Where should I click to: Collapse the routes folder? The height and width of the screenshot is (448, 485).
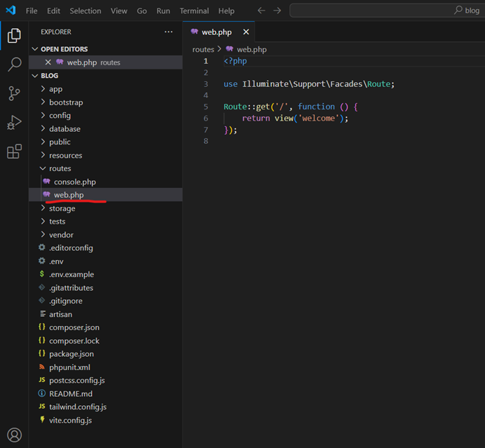coord(60,168)
